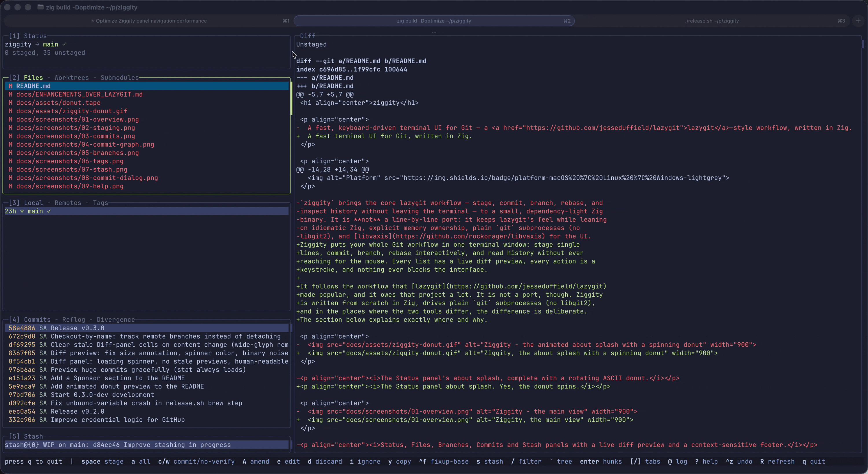Click 'e edit' footer shortcut
Screen dimensions: 868x474
pyautogui.click(x=288, y=461)
